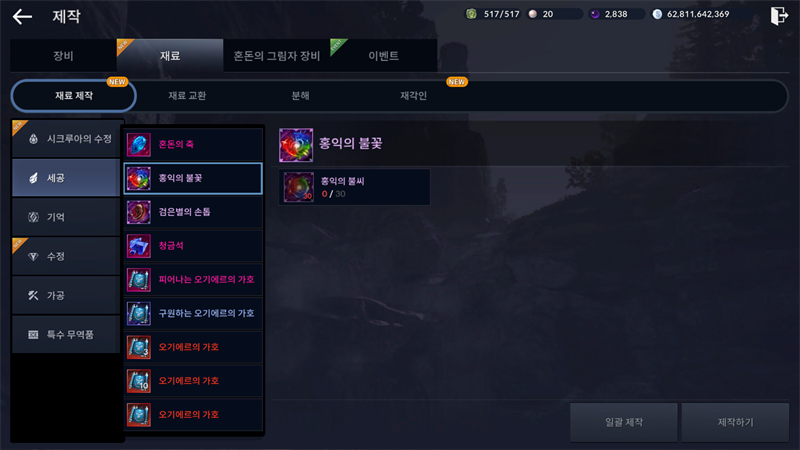The image size is (800, 450).
Task: Click the 제작하기 button
Action: pyautogui.click(x=735, y=422)
